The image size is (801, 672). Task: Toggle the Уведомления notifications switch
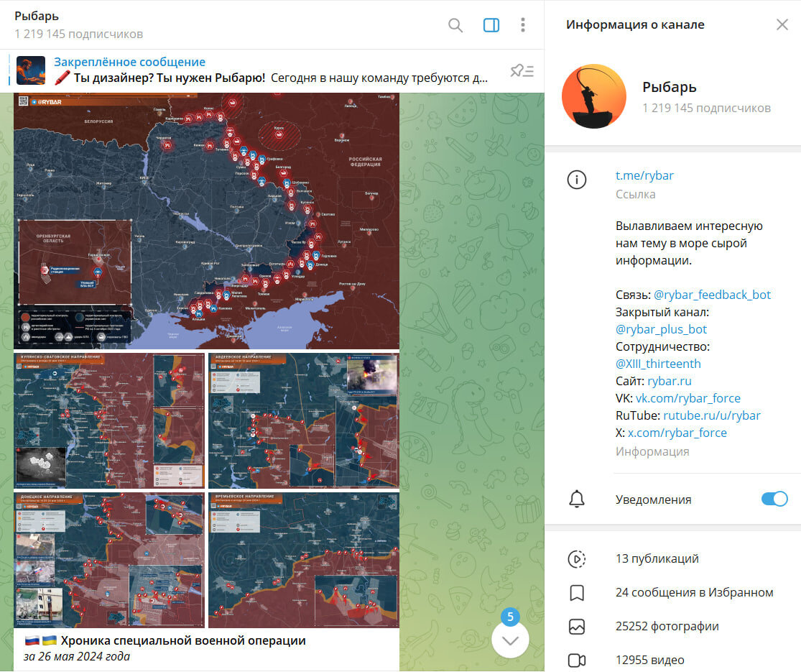[x=774, y=500]
